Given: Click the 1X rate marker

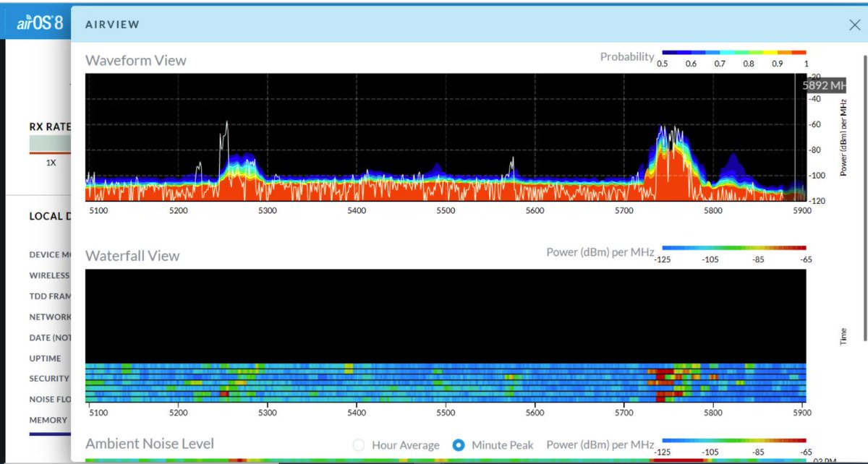Looking at the screenshot, I should pyautogui.click(x=51, y=163).
